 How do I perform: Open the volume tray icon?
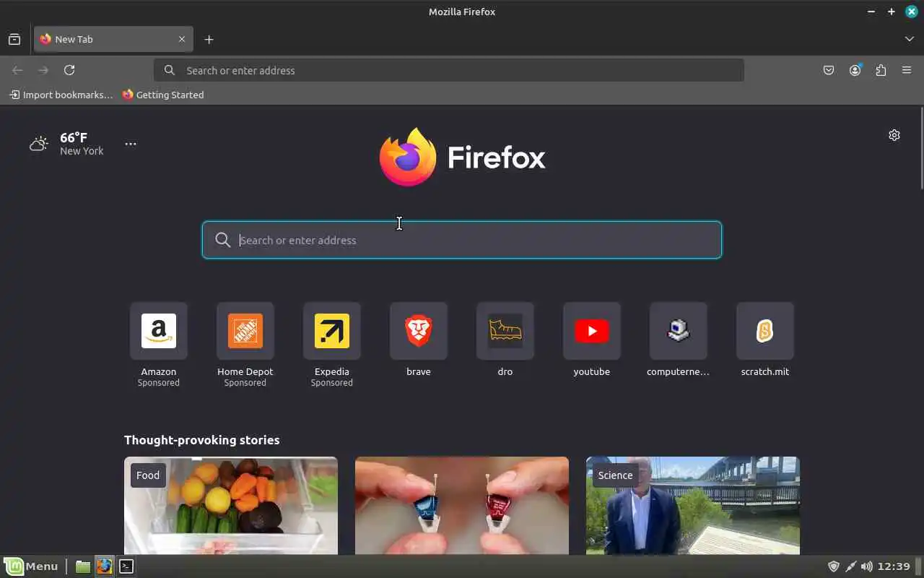(867, 566)
